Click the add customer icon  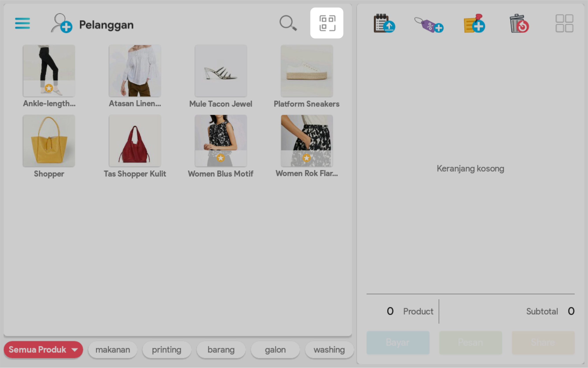[62, 23]
